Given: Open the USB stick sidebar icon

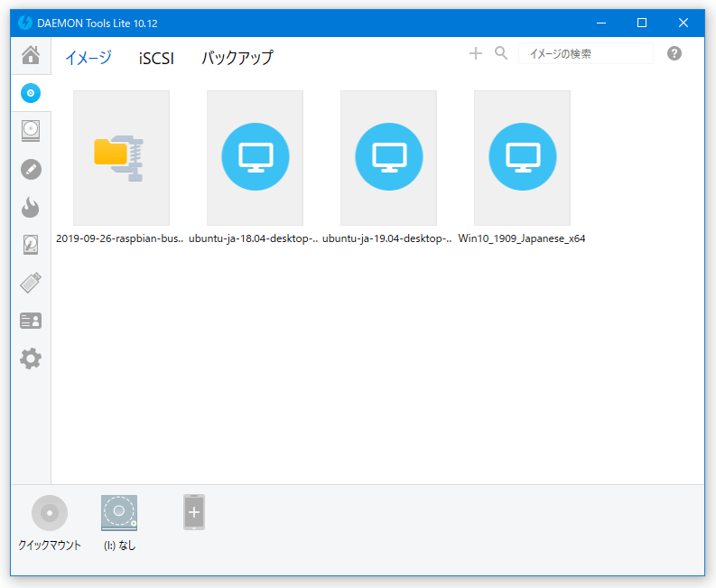Looking at the screenshot, I should pos(31,283).
